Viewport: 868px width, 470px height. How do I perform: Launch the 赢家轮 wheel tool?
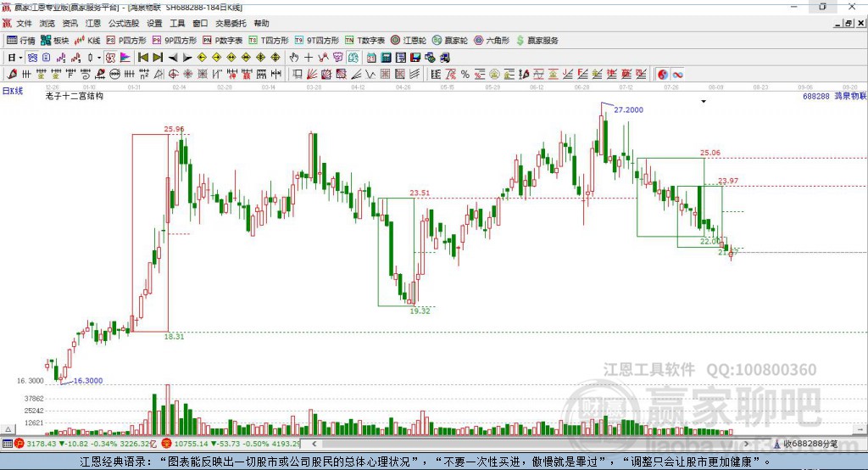[449, 41]
